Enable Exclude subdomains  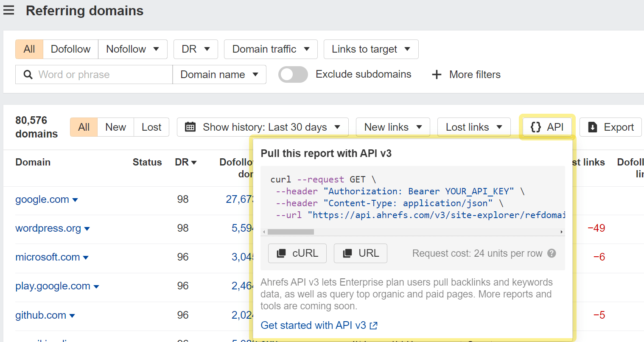(293, 74)
